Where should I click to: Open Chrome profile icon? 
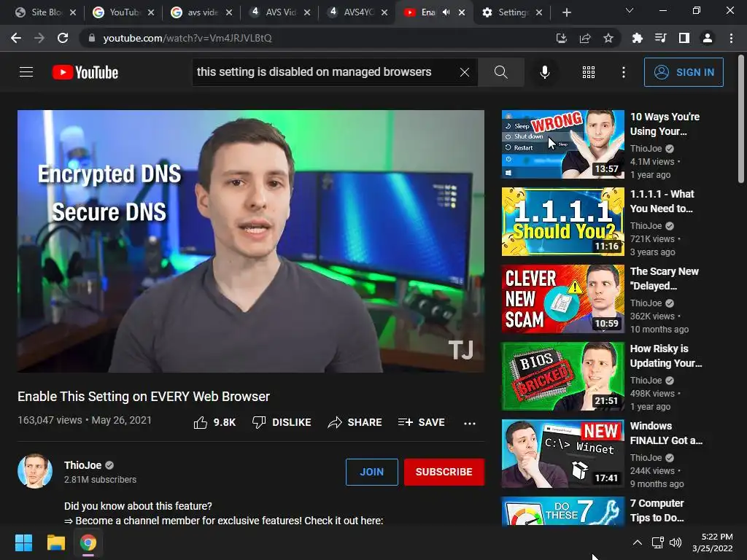point(708,38)
